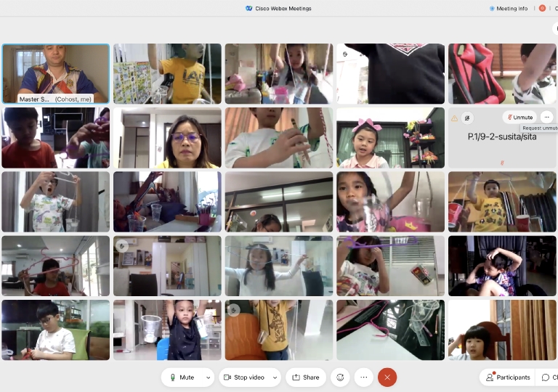Click the Share content button
Viewport: 558px width, 392px height.
[x=306, y=377]
